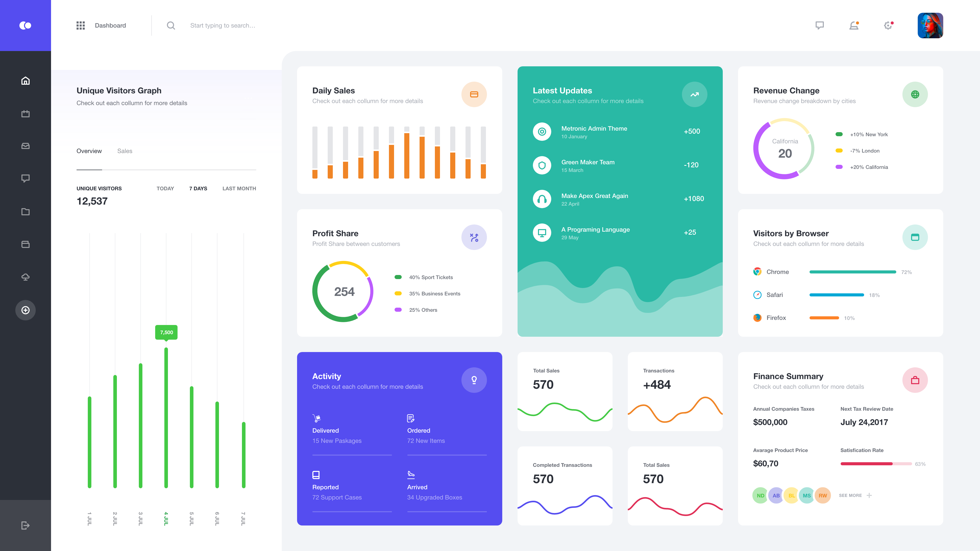The height and width of the screenshot is (551, 980).
Task: Toggle the Revenue Change globe icon
Action: click(x=914, y=94)
